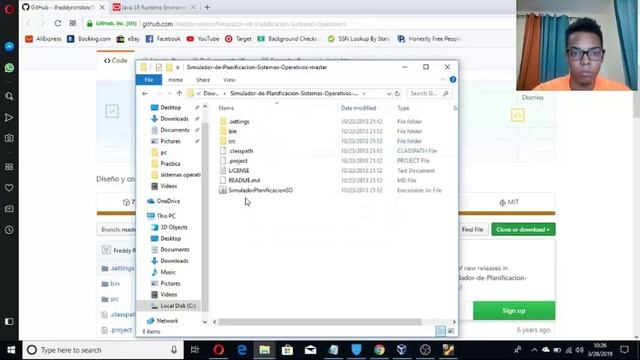
Task: Open the File menu in File Explorer
Action: pos(149,80)
